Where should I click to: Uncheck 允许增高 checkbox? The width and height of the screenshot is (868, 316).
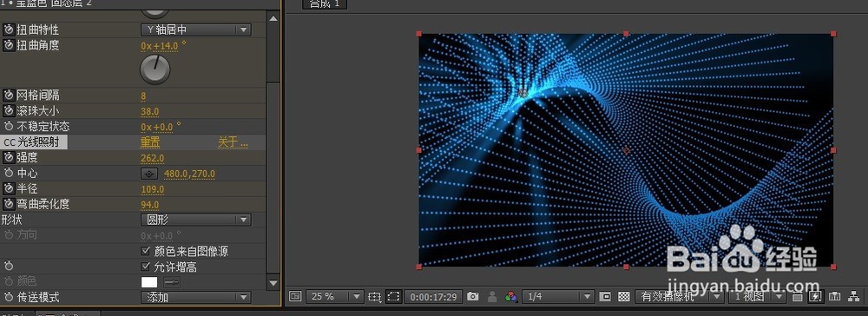[x=146, y=267]
